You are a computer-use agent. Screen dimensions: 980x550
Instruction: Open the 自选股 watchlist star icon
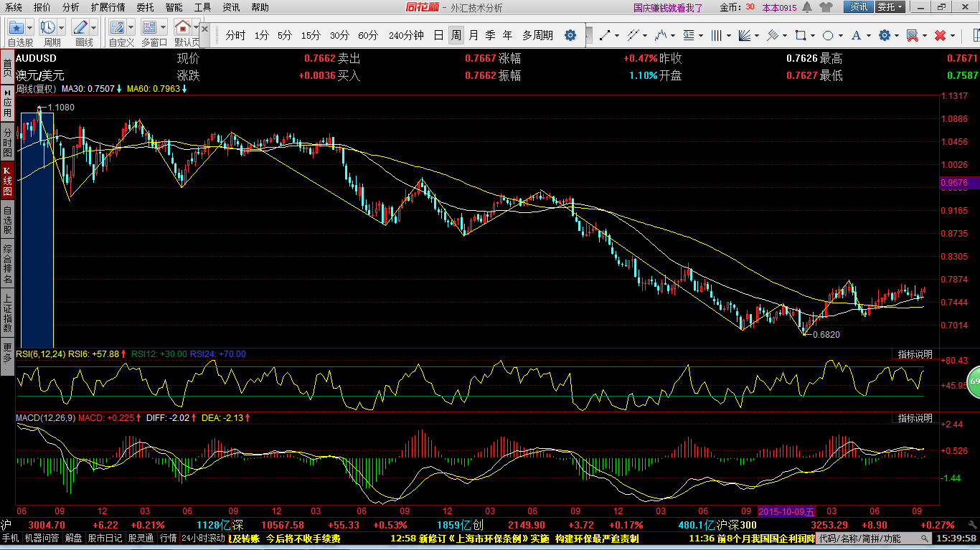pyautogui.click(x=17, y=27)
